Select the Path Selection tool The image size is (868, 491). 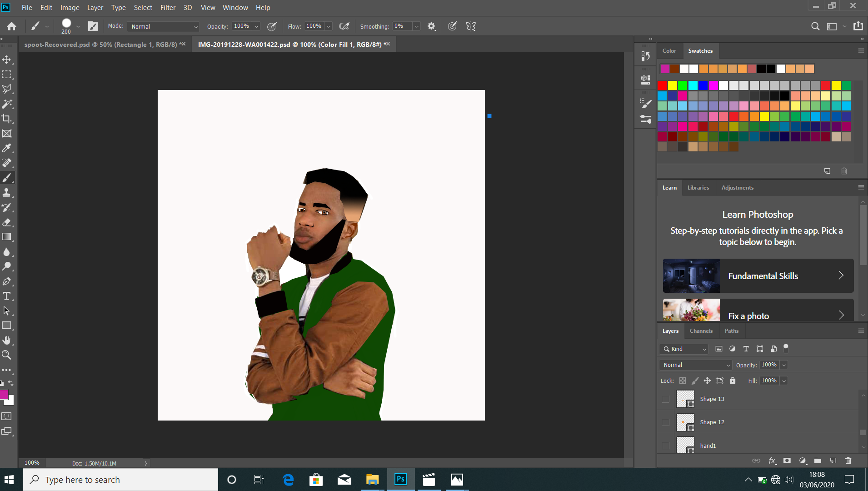7,311
